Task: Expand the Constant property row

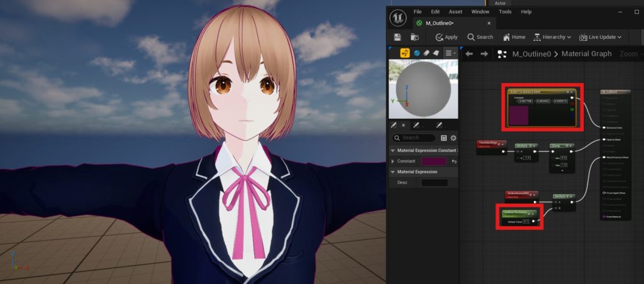Action: [x=393, y=161]
